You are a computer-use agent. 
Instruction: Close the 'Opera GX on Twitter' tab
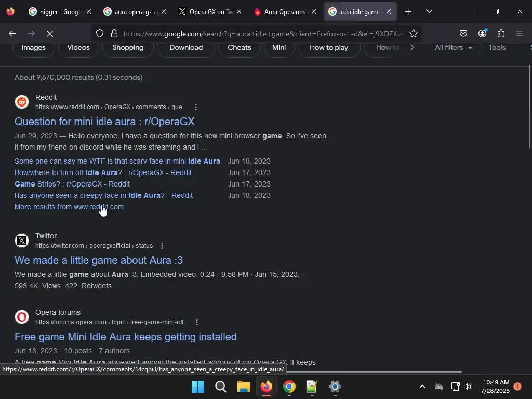[x=239, y=11]
